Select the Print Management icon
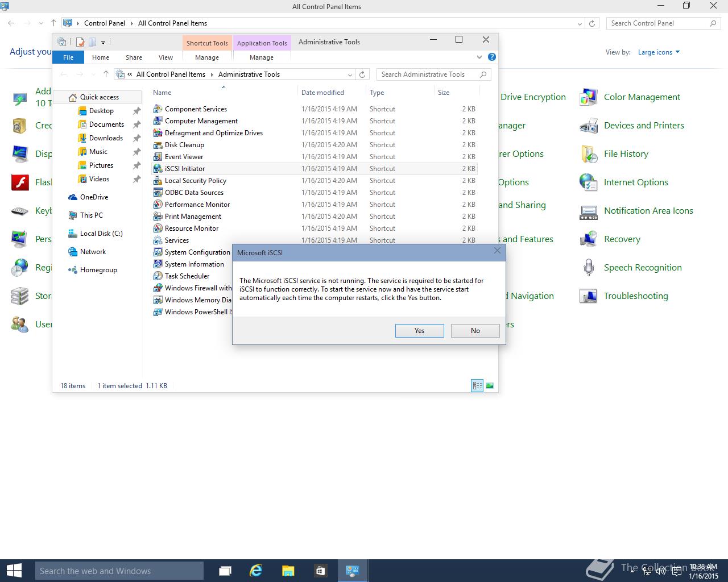Viewport: 728px width, 582px height. (x=158, y=217)
